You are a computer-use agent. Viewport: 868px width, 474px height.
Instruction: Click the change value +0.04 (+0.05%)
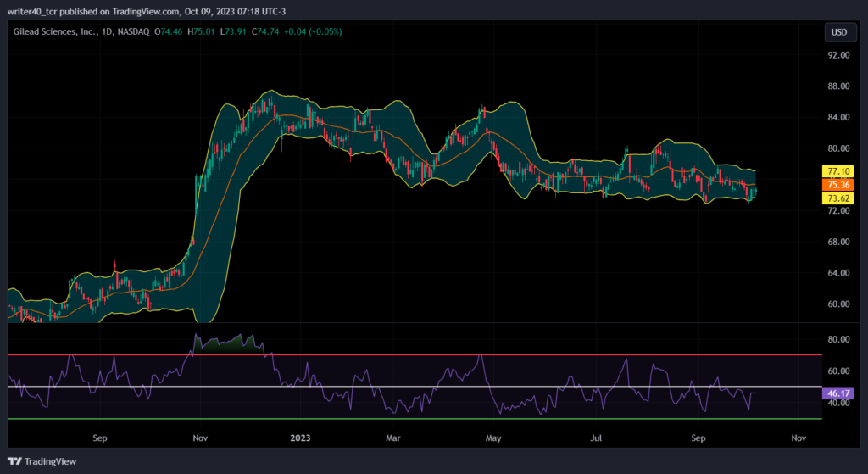[x=313, y=32]
